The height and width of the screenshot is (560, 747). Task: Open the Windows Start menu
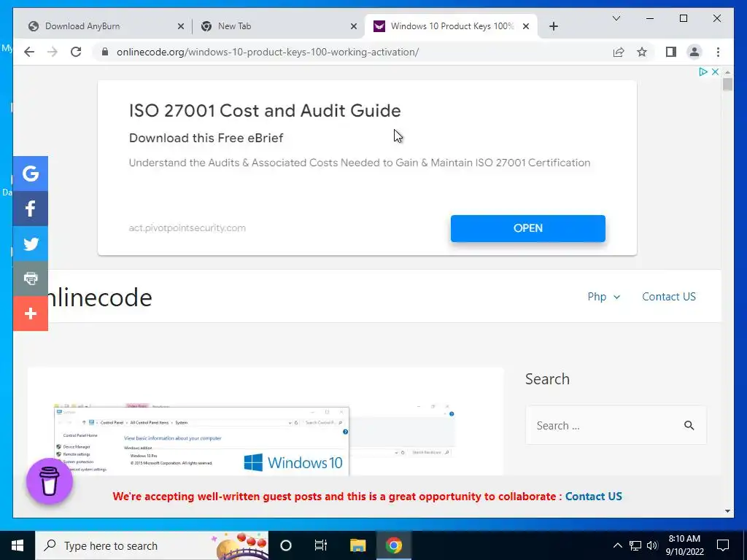(18, 545)
